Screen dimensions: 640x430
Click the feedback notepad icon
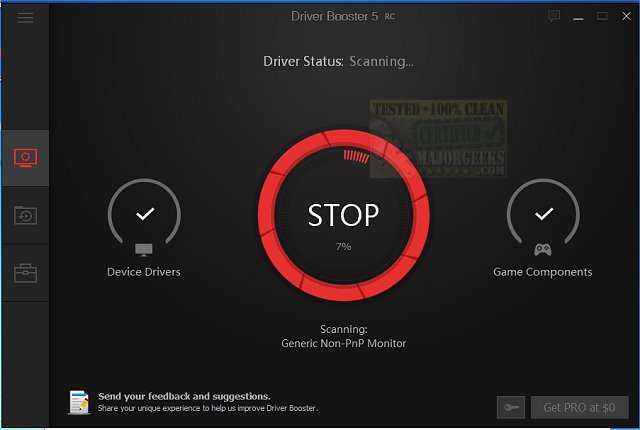coord(79,402)
